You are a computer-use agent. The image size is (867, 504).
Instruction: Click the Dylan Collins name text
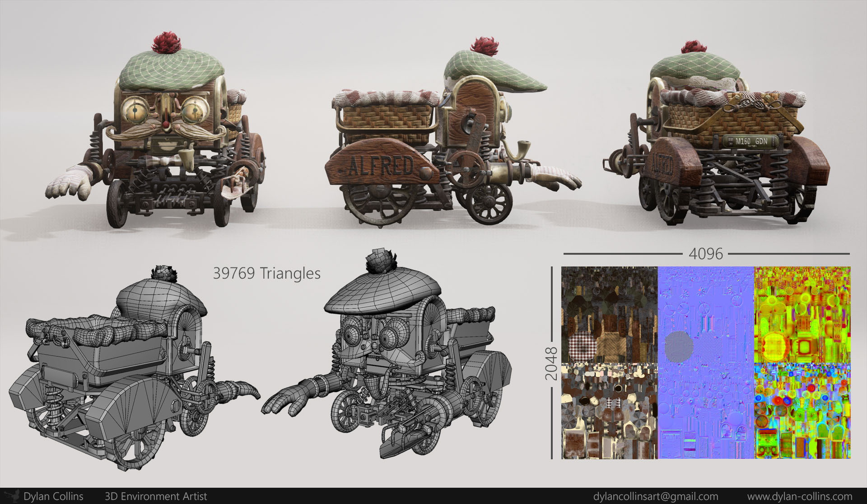point(53,496)
